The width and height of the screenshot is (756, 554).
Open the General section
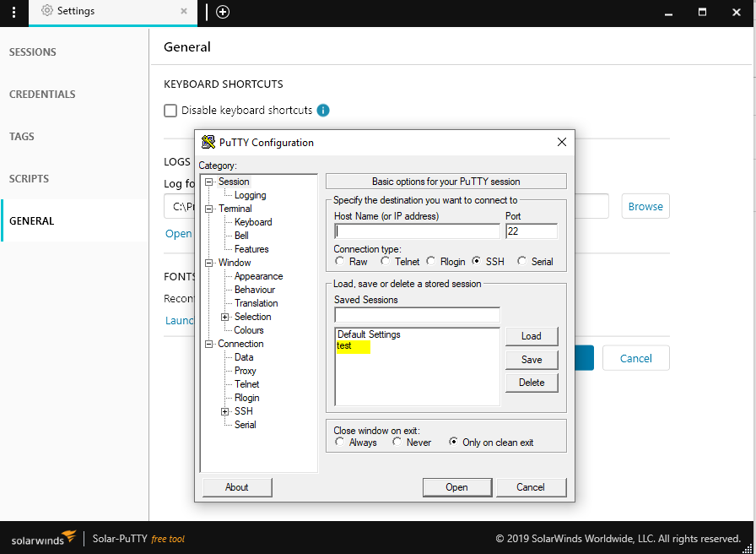pyautogui.click(x=32, y=221)
